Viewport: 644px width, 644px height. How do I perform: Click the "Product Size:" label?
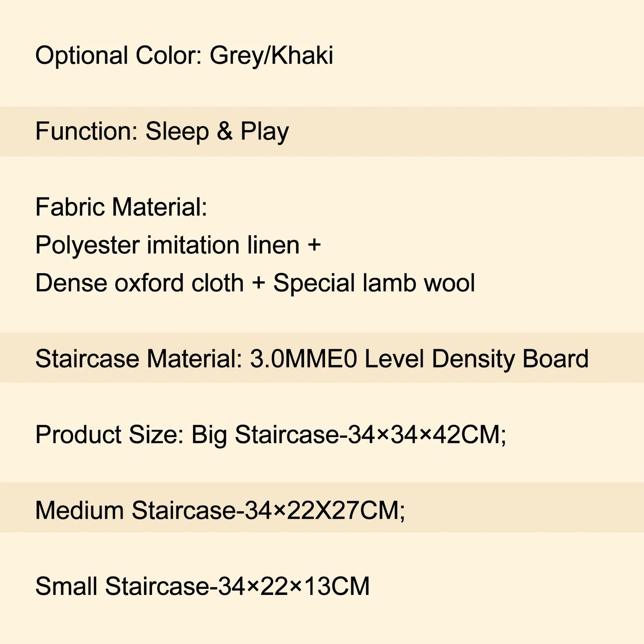pyautogui.click(x=109, y=435)
